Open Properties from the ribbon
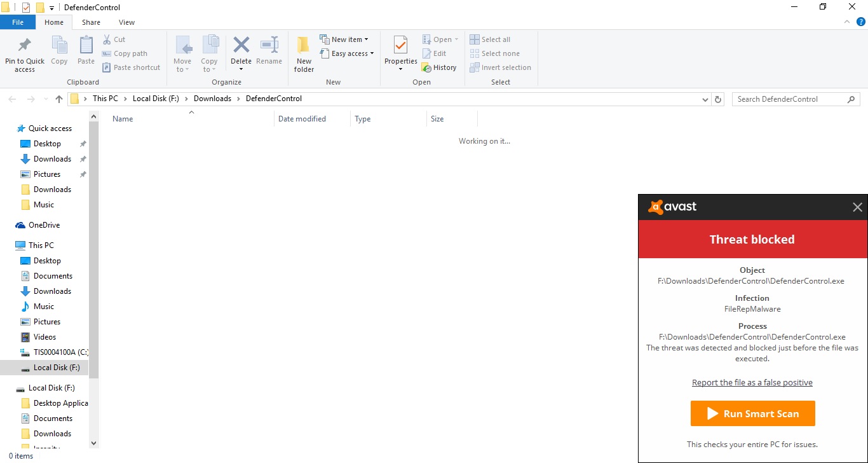Screen dimensions: 868x463 400,54
